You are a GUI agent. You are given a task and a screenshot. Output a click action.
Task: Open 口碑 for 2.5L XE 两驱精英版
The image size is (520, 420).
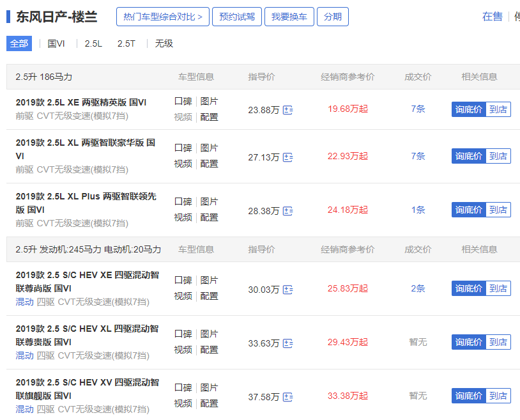click(183, 101)
